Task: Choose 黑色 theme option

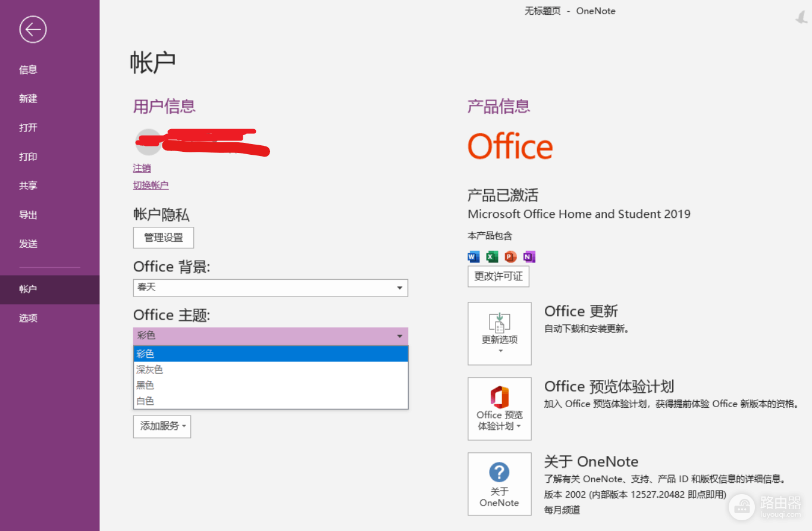Action: (x=271, y=385)
